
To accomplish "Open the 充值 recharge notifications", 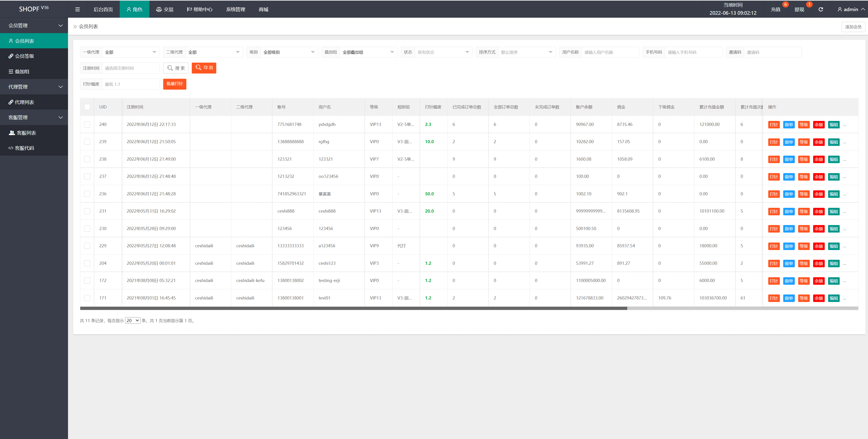I will pyautogui.click(x=775, y=10).
